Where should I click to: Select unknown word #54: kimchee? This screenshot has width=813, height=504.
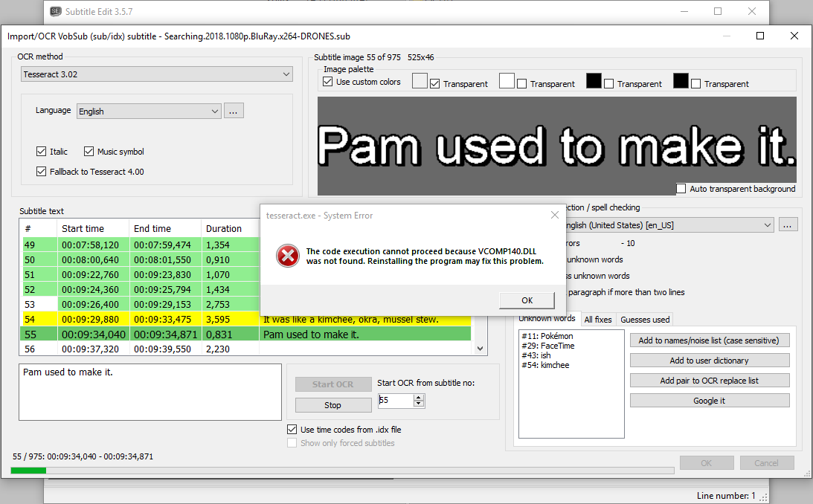pos(545,365)
